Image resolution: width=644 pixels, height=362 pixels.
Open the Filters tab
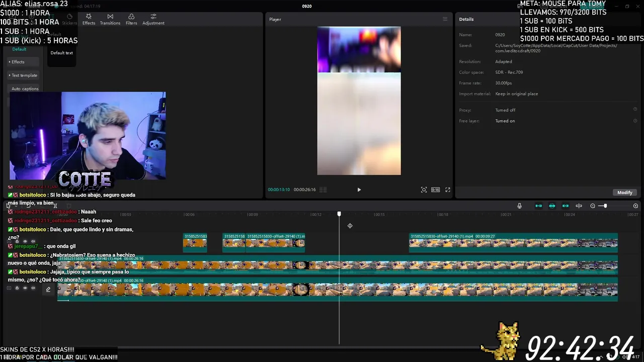click(x=131, y=19)
